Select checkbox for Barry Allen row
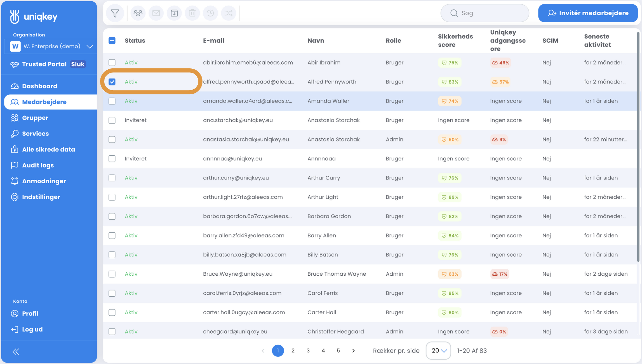 coord(112,235)
